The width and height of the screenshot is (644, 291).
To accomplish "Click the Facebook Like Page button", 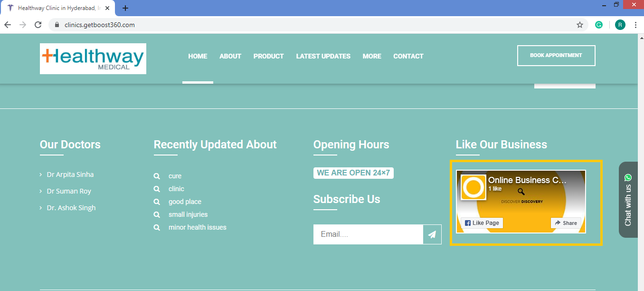I will [x=482, y=223].
